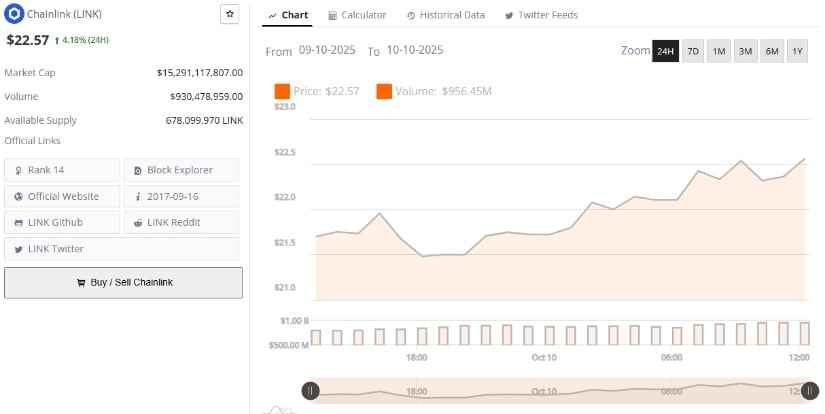Click the Rank 14 badge
The height and width of the screenshot is (414, 825).
[62, 170]
